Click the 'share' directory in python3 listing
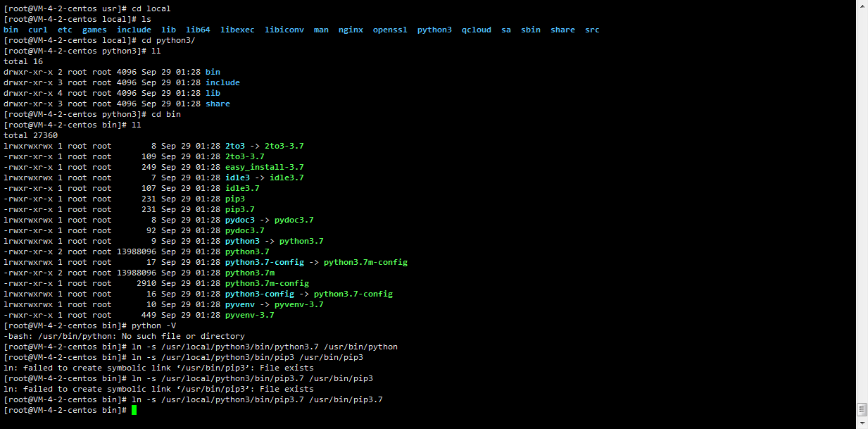The height and width of the screenshot is (429, 868). tap(218, 104)
